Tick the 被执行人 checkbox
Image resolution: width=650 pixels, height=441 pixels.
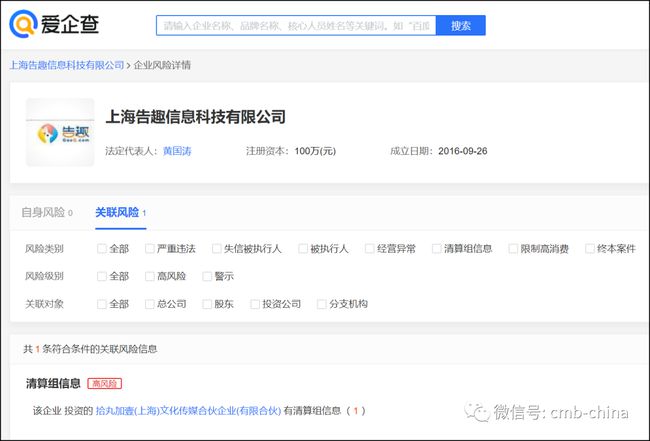(x=303, y=249)
